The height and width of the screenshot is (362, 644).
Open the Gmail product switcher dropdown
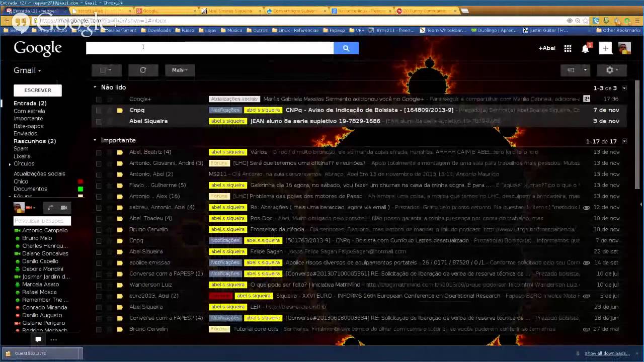(x=27, y=70)
